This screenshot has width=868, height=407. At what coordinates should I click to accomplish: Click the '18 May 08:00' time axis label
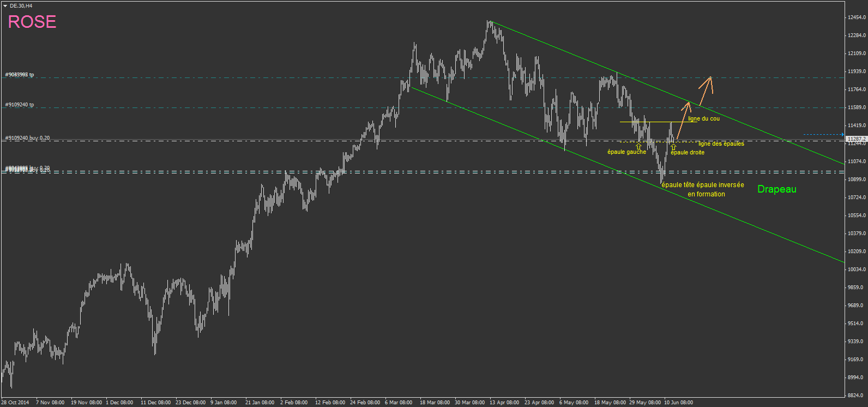pyautogui.click(x=610, y=403)
